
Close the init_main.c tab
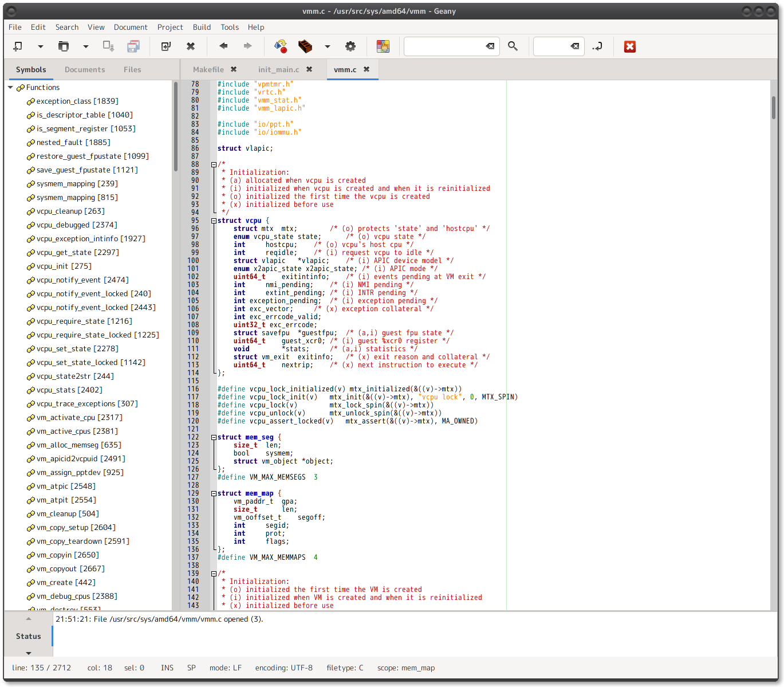[309, 69]
